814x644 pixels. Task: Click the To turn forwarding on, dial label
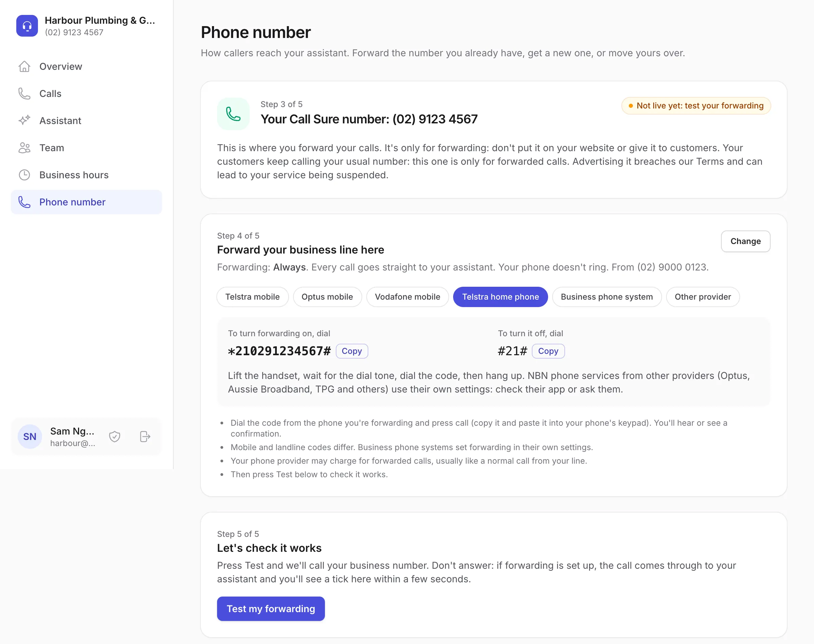(x=279, y=333)
